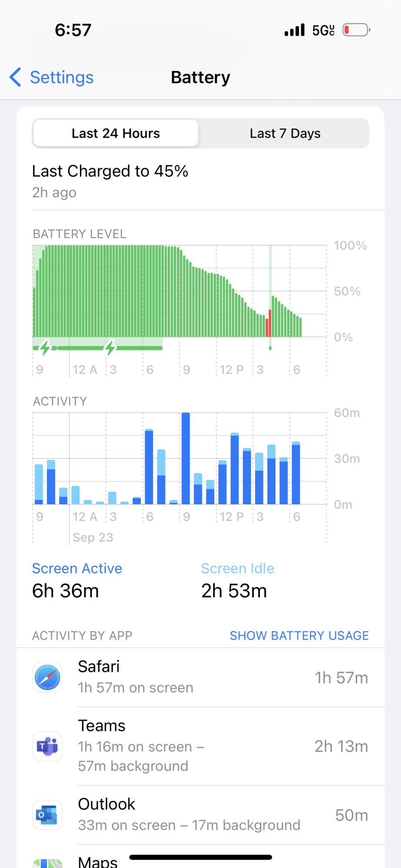Viewport: 401px width, 868px height.
Task: Switch to Last 7 Days tab
Action: (x=285, y=133)
